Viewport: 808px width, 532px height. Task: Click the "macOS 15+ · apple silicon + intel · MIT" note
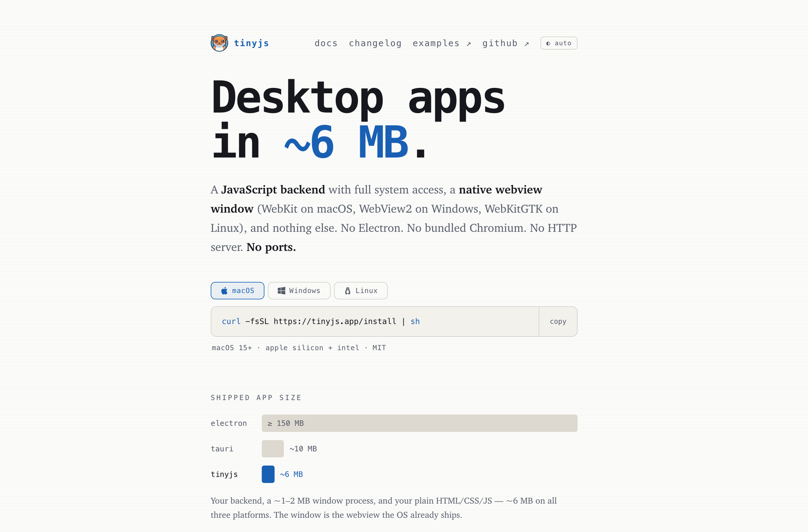point(299,348)
